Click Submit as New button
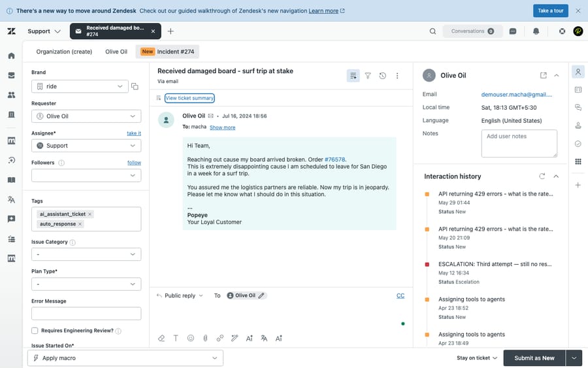588x368 pixels. click(x=534, y=358)
